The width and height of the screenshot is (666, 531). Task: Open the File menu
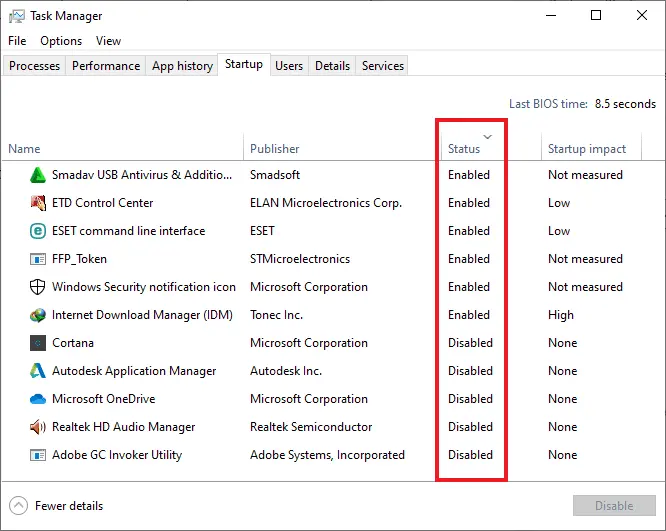click(17, 41)
